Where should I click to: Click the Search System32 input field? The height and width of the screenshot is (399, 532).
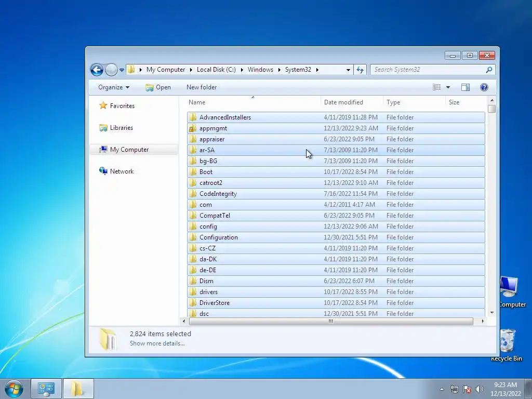click(x=429, y=70)
